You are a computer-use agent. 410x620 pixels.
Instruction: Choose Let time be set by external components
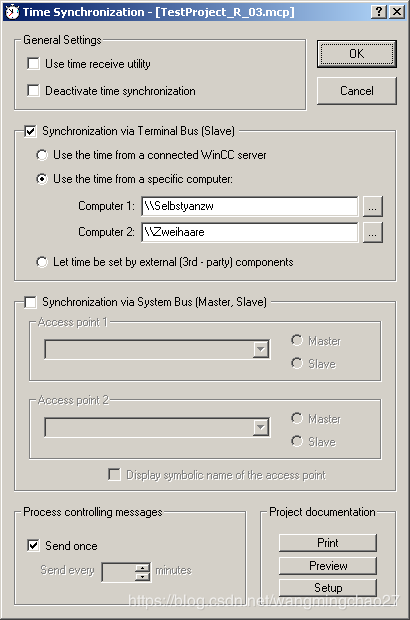(x=42, y=262)
